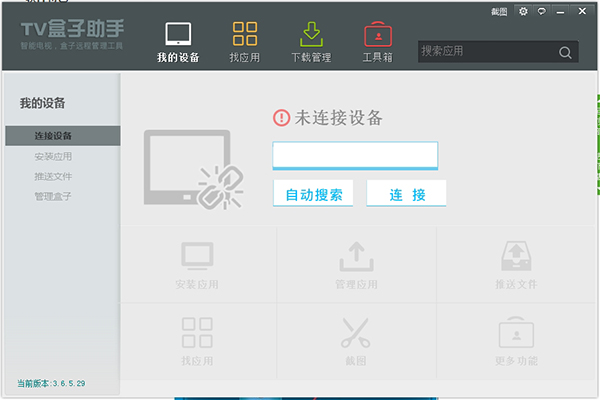Click the 管理应用 upload tile icon
The height and width of the screenshot is (400, 600).
coord(356,256)
